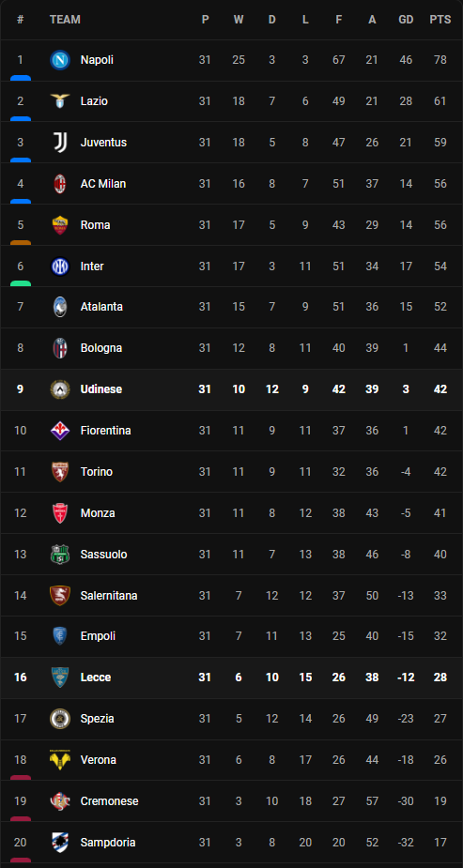463x868 pixels.
Task: Click the Verona yellow logo
Action: [x=60, y=760]
